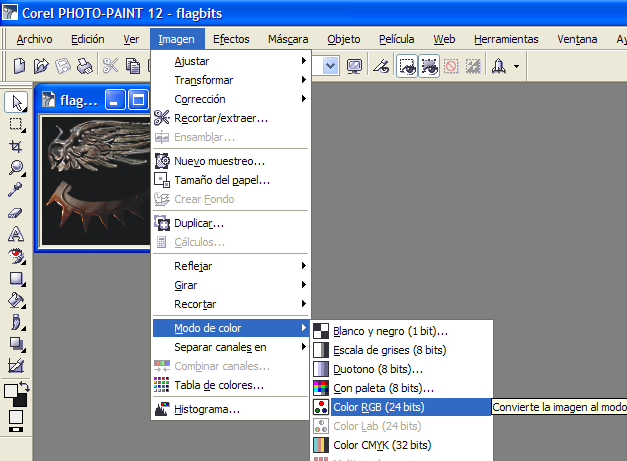
Task: Swap foreground and background colors arrow
Action: 24,386
